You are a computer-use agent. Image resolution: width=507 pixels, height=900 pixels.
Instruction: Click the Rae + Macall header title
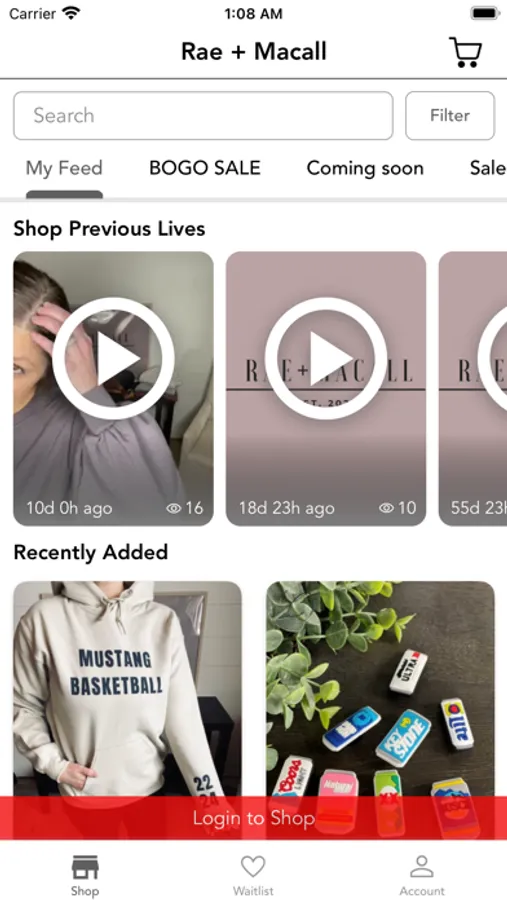tap(254, 52)
